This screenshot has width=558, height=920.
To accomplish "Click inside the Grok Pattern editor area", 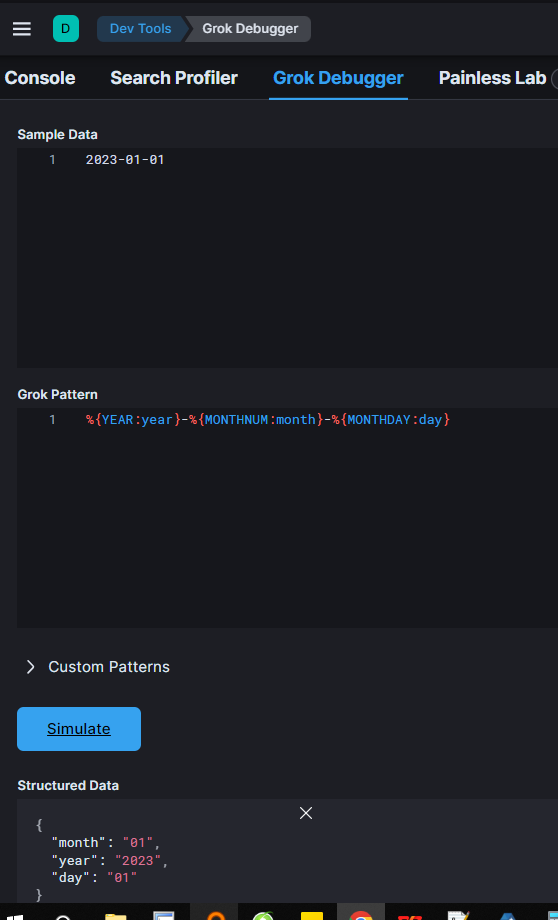I will coord(288,518).
